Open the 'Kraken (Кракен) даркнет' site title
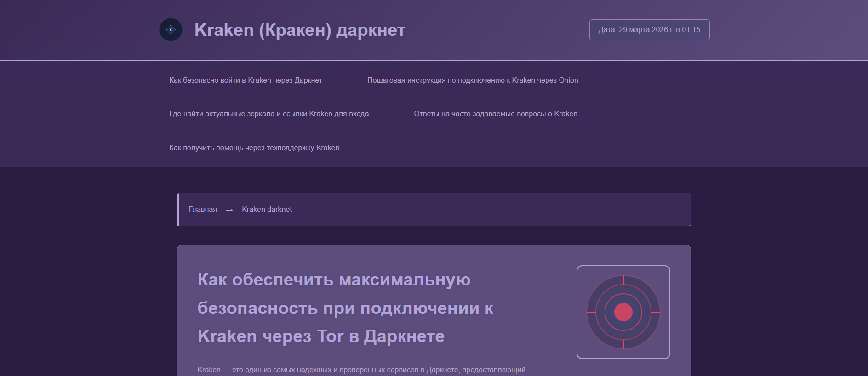Image resolution: width=868 pixels, height=376 pixels. (x=300, y=30)
